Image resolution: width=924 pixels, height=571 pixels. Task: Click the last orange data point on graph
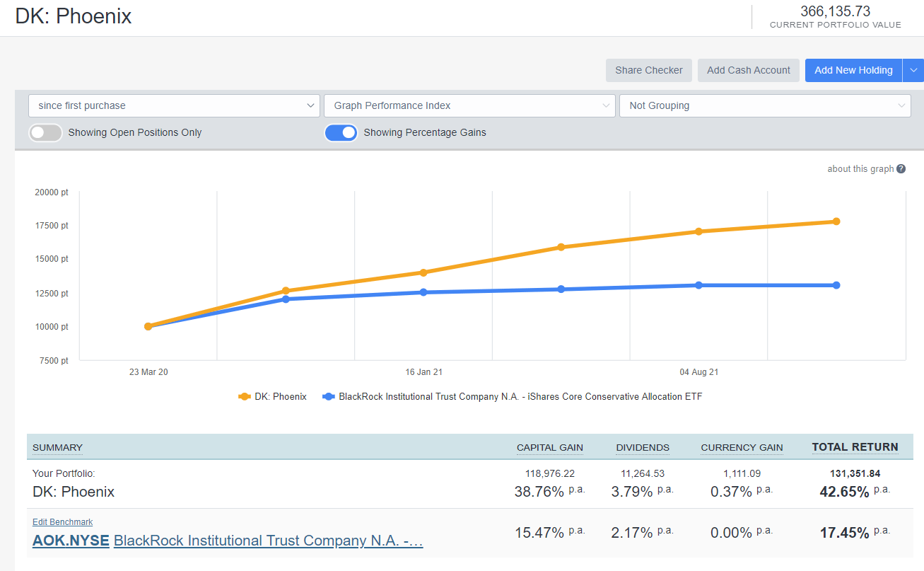836,221
